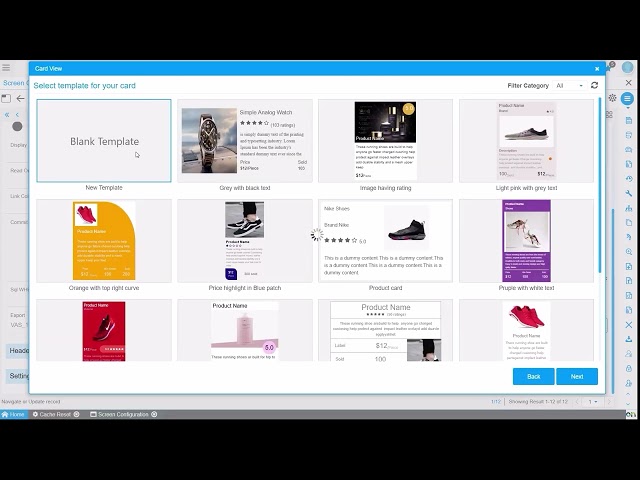Image resolution: width=640 pixels, height=480 pixels.
Task: Click the hierarchy chart icon in sidebar
Action: tap(629, 208)
